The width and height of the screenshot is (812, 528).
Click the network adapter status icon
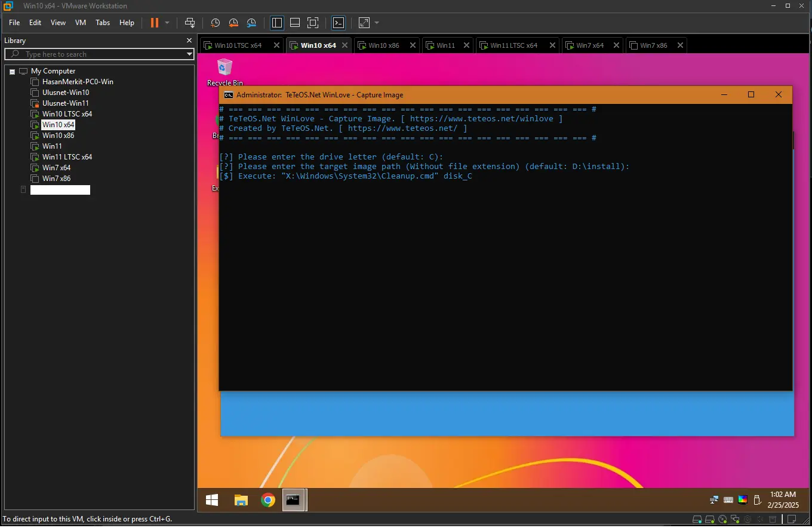point(735,519)
